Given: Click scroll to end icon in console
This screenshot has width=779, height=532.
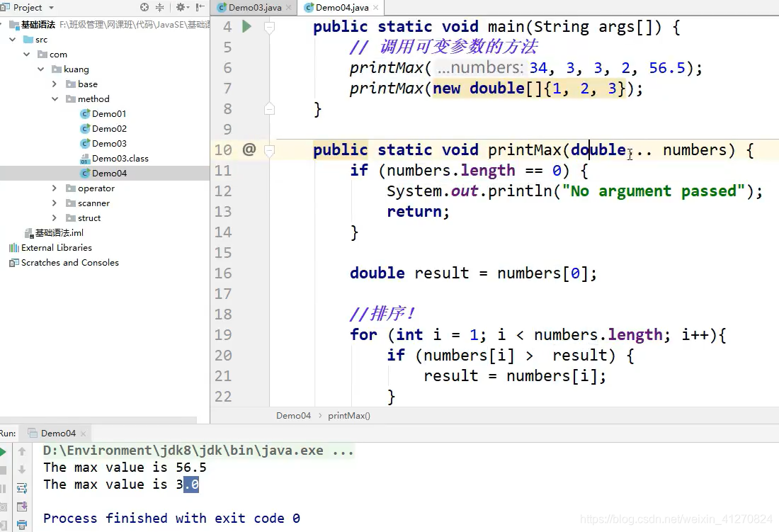Looking at the screenshot, I should [x=22, y=506].
